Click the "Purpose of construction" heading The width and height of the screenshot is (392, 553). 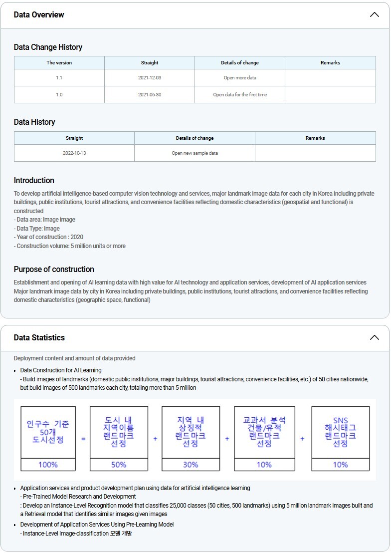pyautogui.click(x=54, y=270)
